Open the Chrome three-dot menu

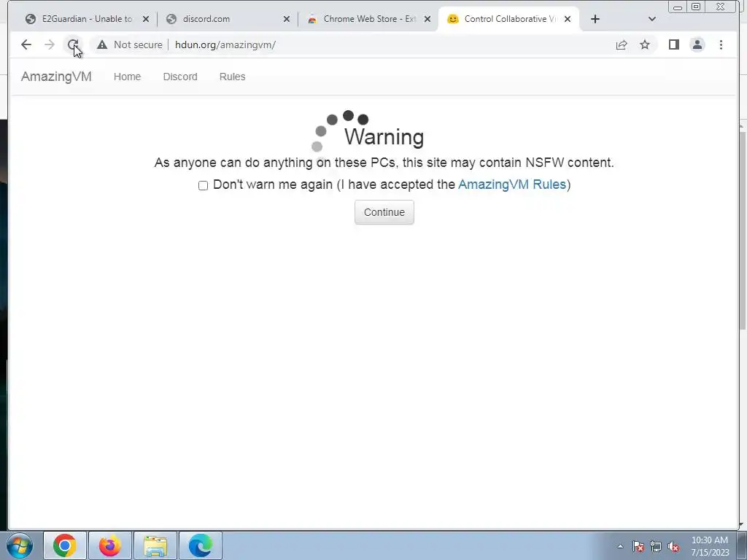point(721,44)
